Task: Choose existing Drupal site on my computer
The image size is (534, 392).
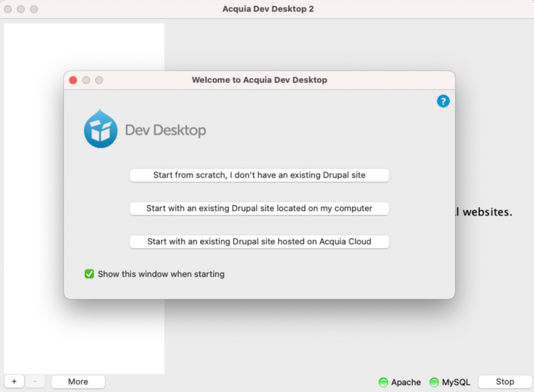Action: (259, 208)
